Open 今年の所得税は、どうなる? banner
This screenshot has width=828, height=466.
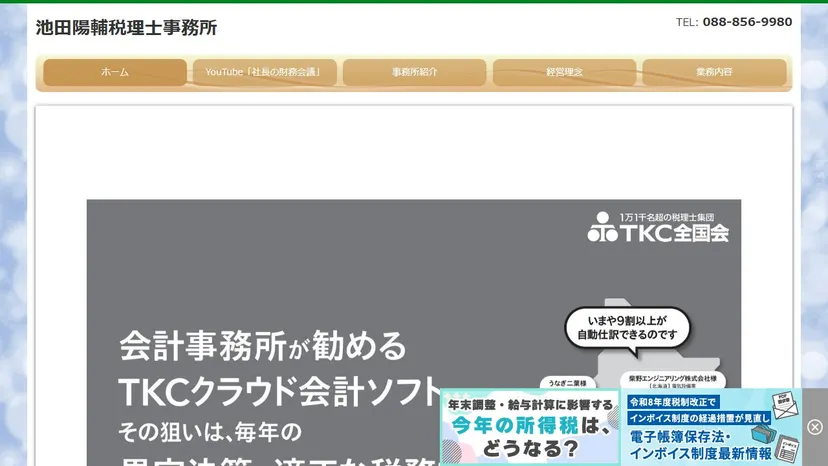point(530,427)
